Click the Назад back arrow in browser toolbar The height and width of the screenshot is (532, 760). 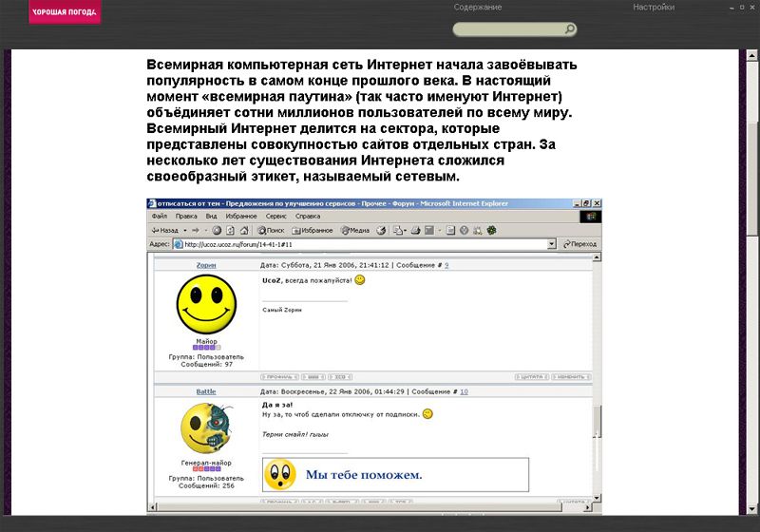(x=165, y=230)
